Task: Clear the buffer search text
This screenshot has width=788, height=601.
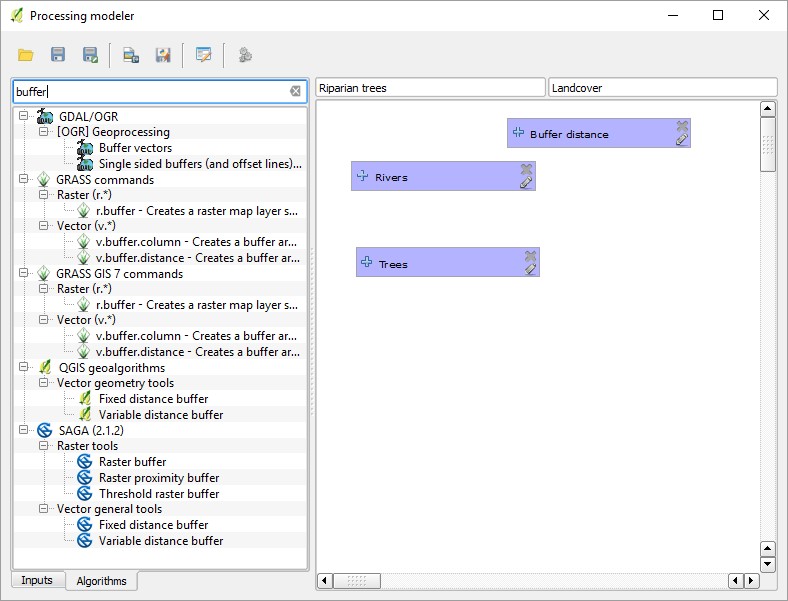Action: 295,91
